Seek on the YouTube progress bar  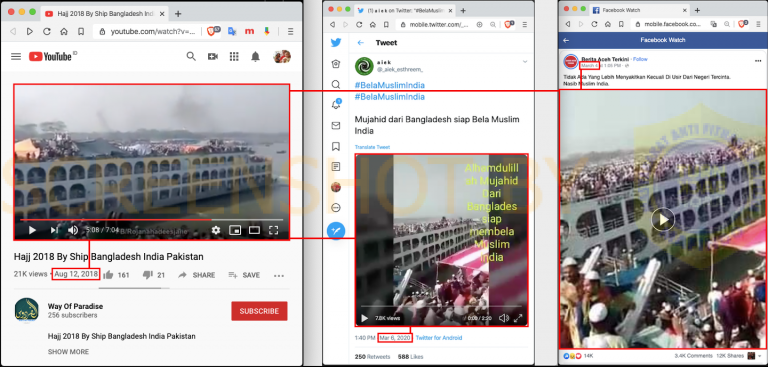pos(152,220)
